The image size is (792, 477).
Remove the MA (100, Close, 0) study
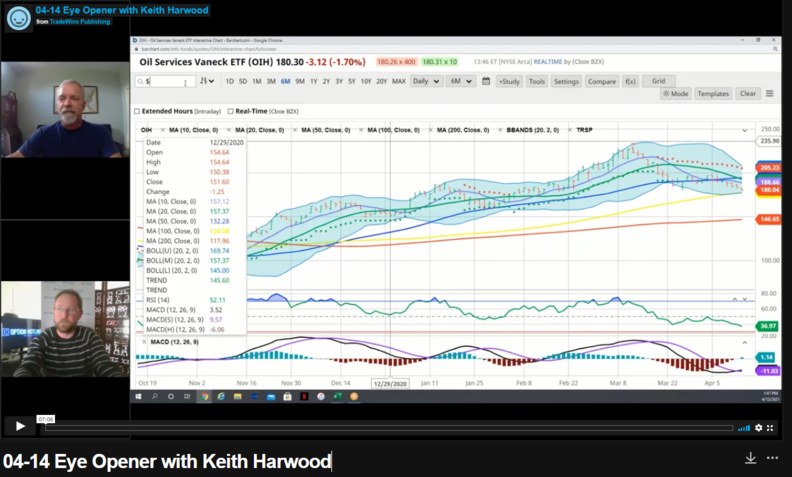point(361,130)
